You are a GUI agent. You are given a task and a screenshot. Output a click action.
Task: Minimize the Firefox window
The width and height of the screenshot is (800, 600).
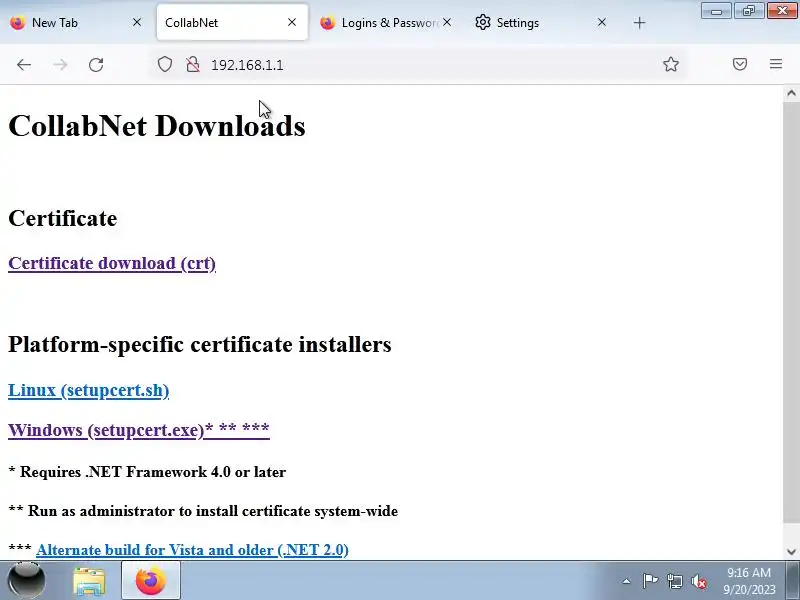click(716, 10)
